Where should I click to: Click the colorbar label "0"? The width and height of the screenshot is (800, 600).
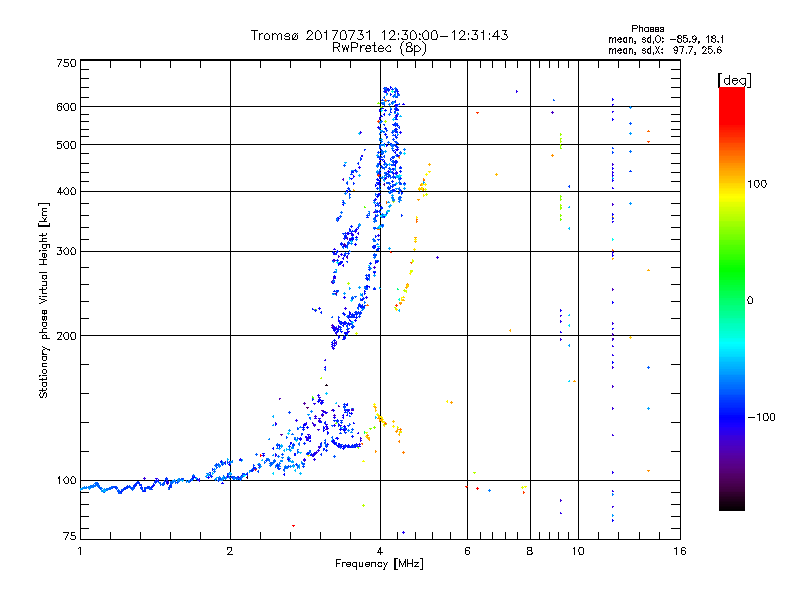(x=750, y=301)
